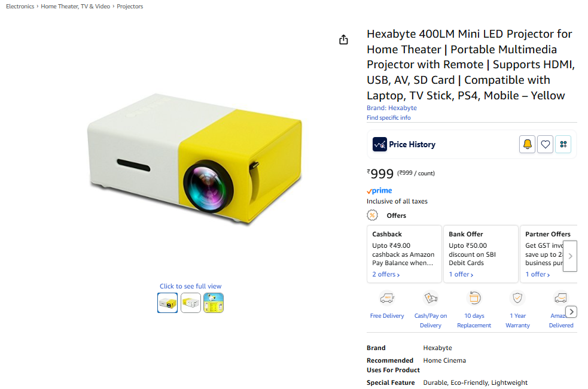This screenshot has width=588, height=389.
Task: Click to see full view link
Action: [190, 286]
